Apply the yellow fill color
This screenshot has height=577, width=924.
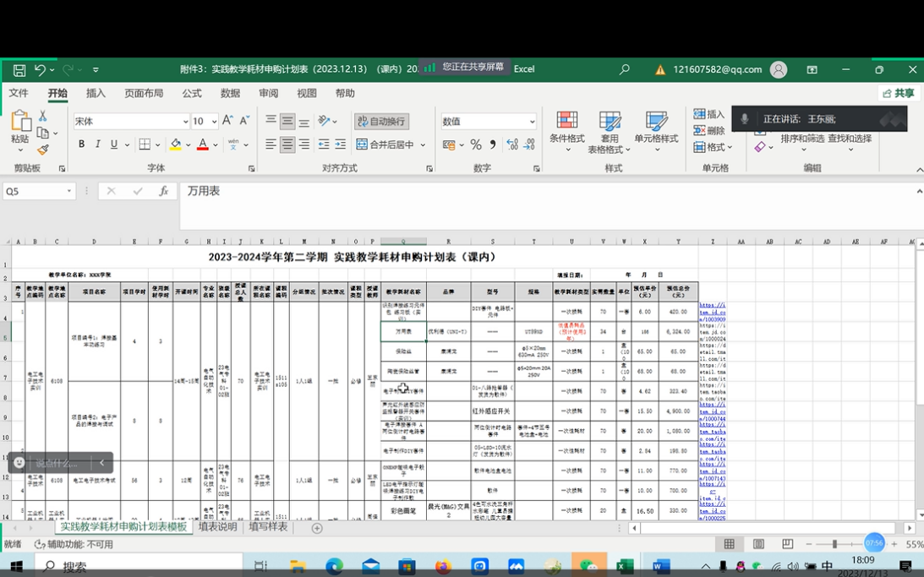click(x=176, y=144)
